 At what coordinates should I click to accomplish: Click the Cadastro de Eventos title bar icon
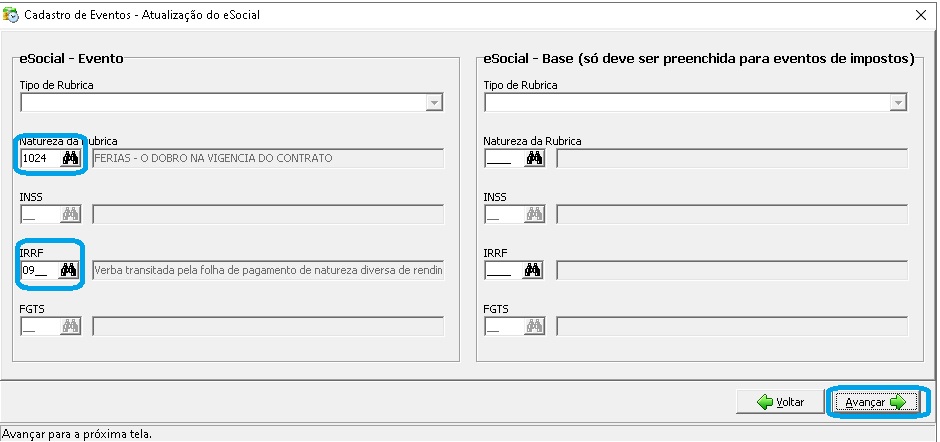12,15
